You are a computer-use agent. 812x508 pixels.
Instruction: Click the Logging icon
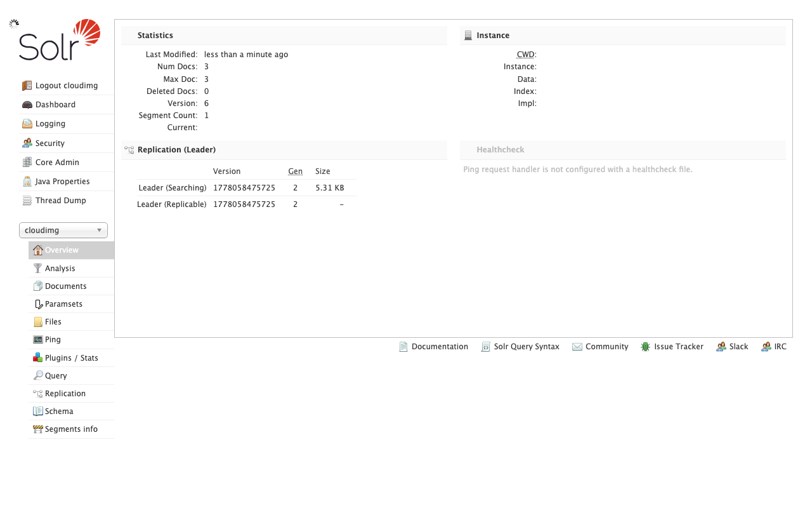tap(27, 124)
